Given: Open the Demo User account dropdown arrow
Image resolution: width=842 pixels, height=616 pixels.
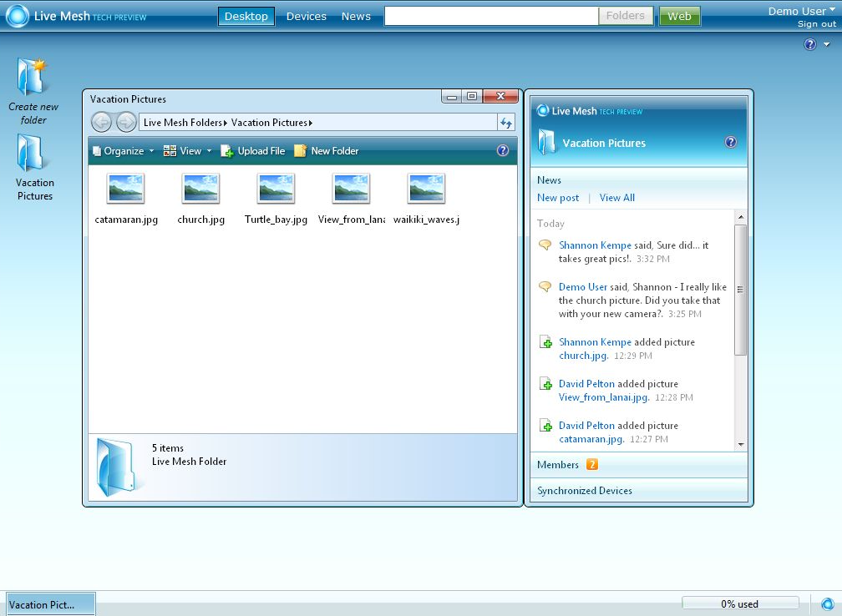Looking at the screenshot, I should pyautogui.click(x=832, y=10).
